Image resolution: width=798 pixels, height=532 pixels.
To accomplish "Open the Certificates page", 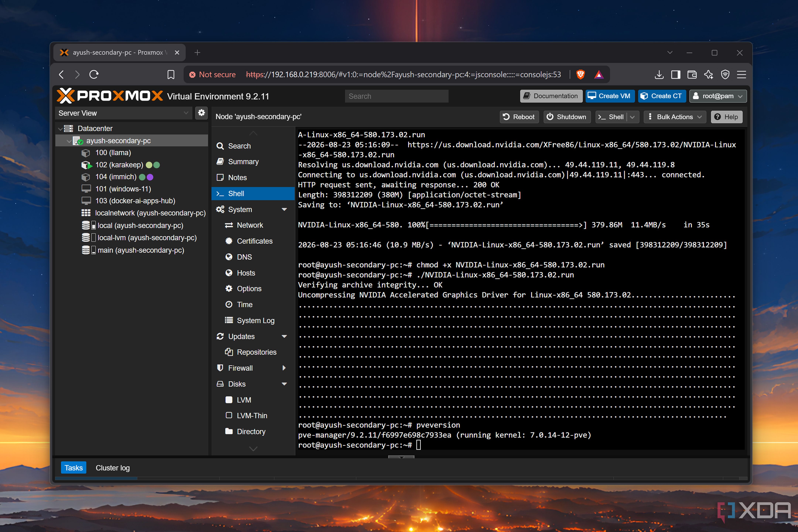I will [x=253, y=241].
